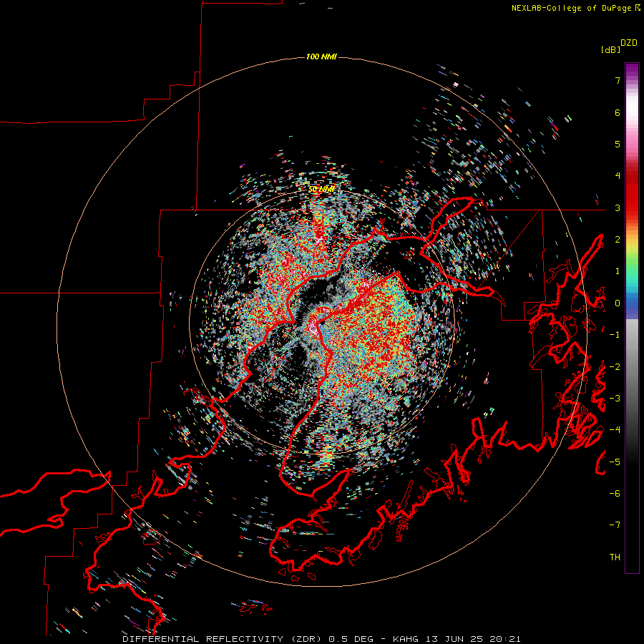Viewport: 644px width, 644px height.
Task: Click the -7 value on the color scale
Action: [x=615, y=525]
